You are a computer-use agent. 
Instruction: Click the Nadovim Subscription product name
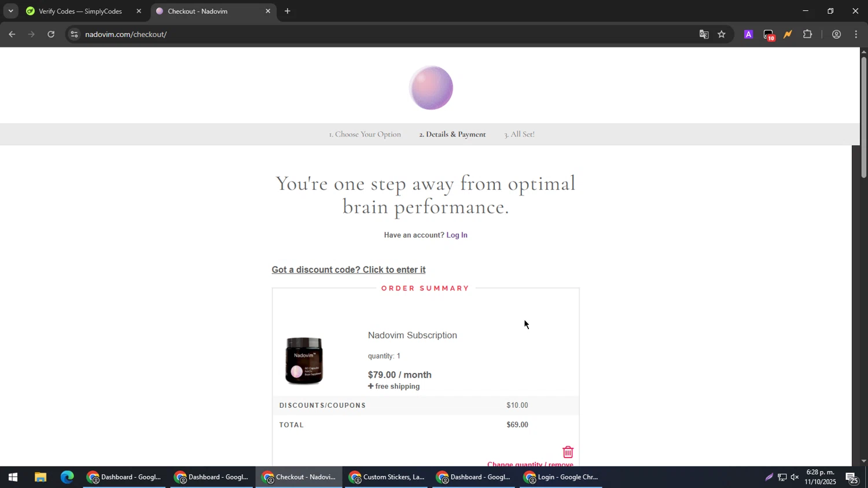point(413,335)
